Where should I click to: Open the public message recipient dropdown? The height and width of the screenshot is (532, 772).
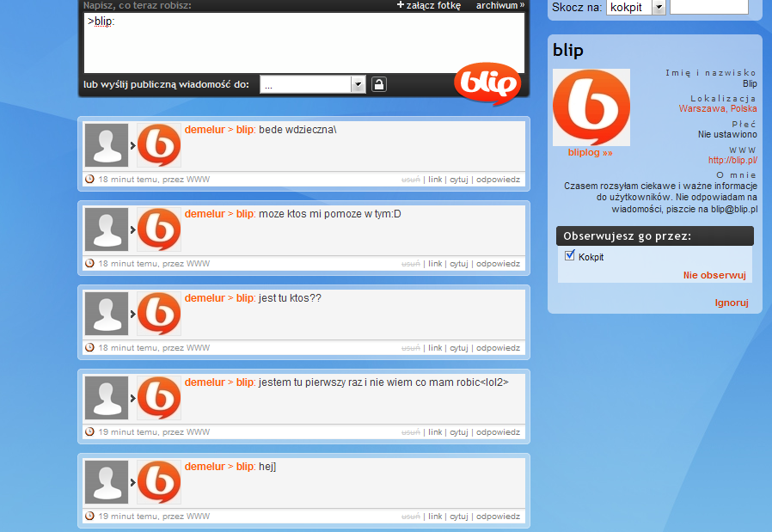point(312,84)
